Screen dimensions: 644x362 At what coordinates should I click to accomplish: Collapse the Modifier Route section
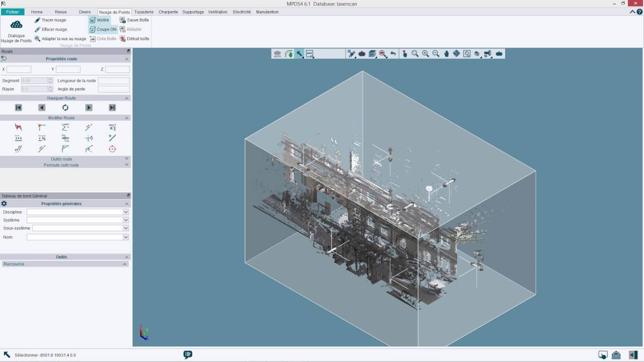[127, 118]
